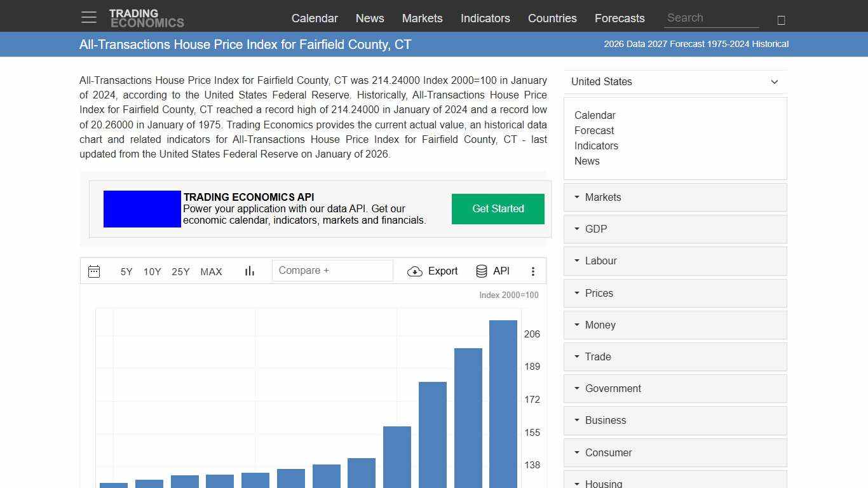Image resolution: width=868 pixels, height=488 pixels.
Task: Expand the GDP section in the sidebar
Action: pos(595,229)
